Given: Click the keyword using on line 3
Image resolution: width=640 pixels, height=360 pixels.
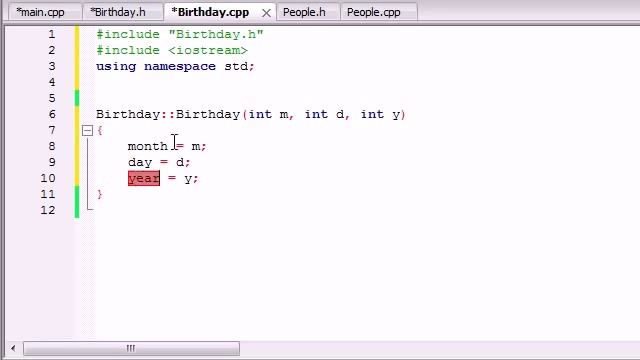Looking at the screenshot, I should [x=116, y=67].
